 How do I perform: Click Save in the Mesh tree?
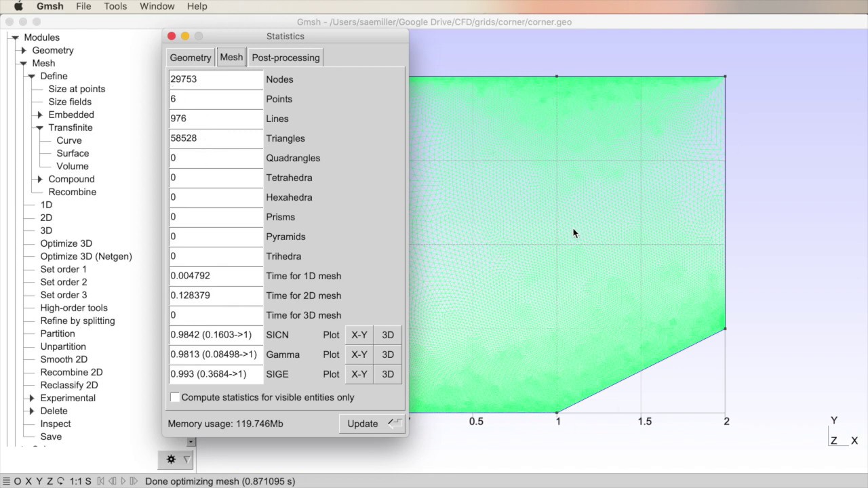tap(51, 436)
